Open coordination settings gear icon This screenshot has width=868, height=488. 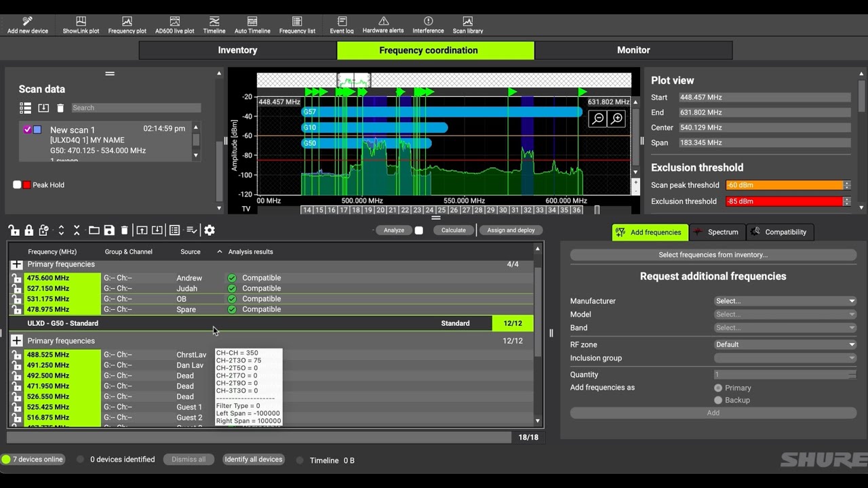pos(210,230)
